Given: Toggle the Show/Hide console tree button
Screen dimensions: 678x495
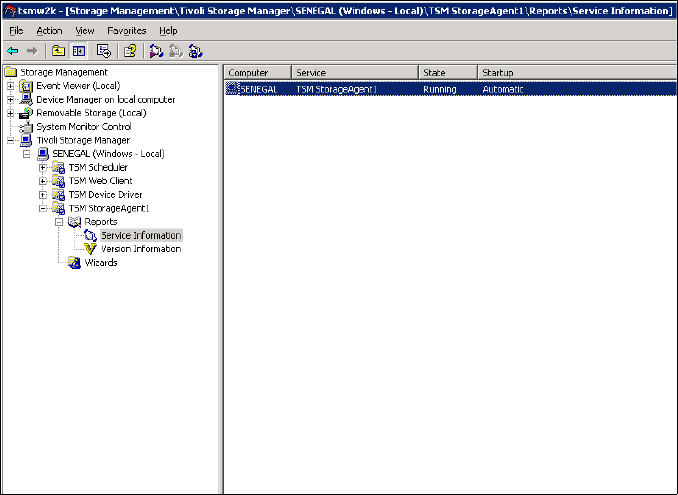Looking at the screenshot, I should (x=79, y=51).
